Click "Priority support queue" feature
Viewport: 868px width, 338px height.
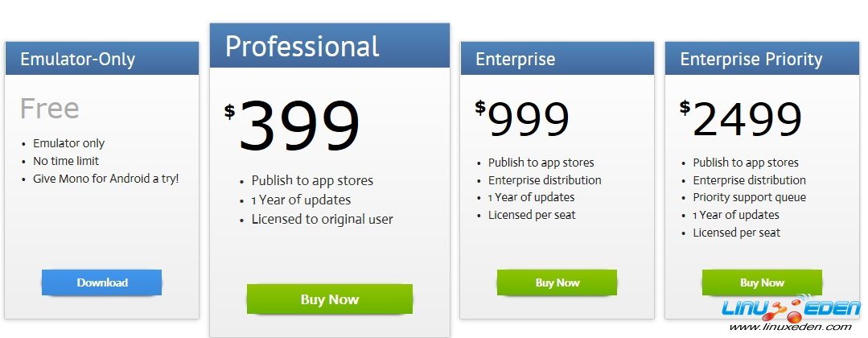749,197
